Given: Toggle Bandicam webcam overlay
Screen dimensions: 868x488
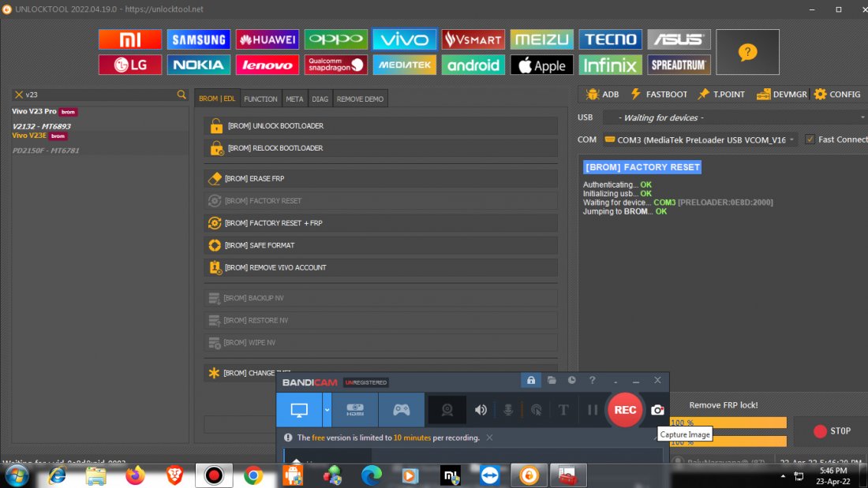Looking at the screenshot, I should tap(447, 410).
